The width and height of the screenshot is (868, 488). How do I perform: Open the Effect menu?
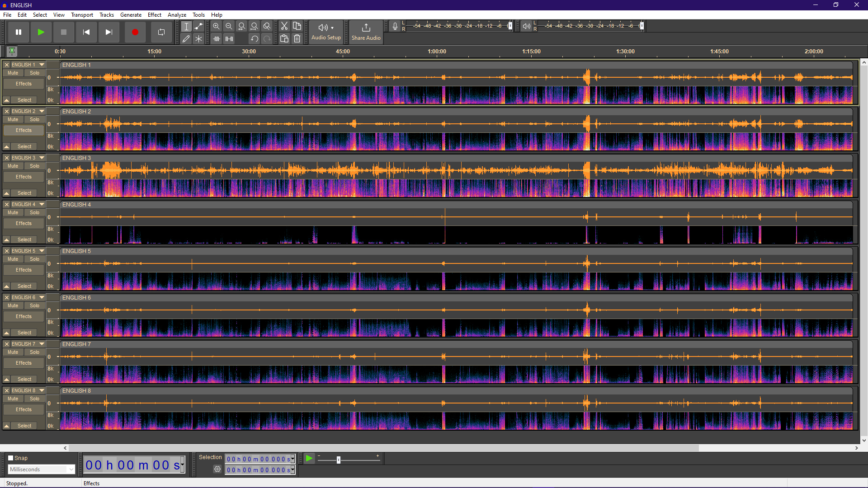(154, 15)
